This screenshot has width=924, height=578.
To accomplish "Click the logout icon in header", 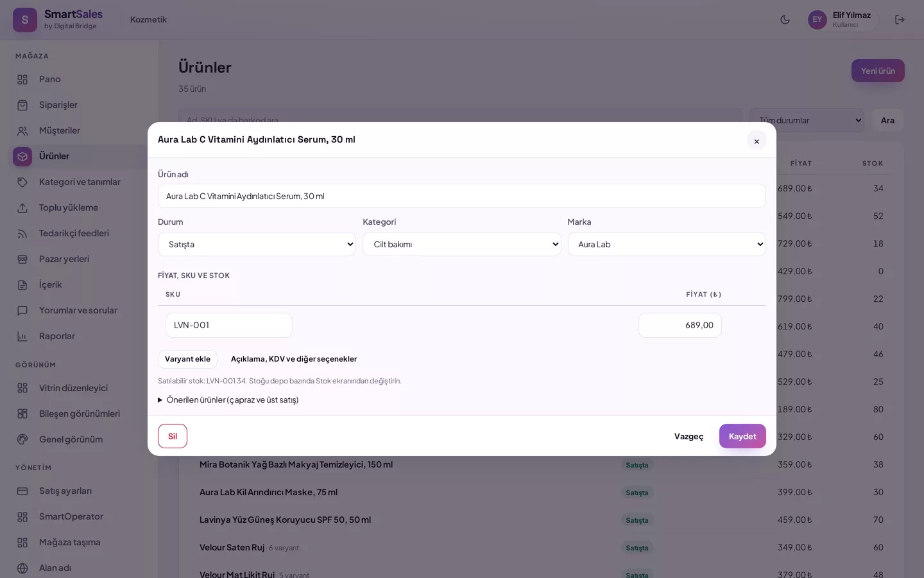I will [900, 19].
